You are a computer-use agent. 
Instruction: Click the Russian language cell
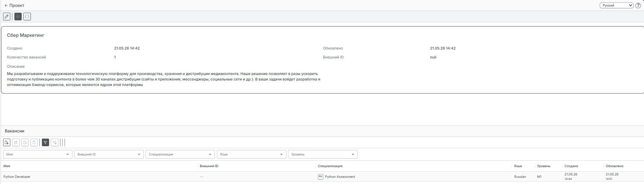(520, 177)
